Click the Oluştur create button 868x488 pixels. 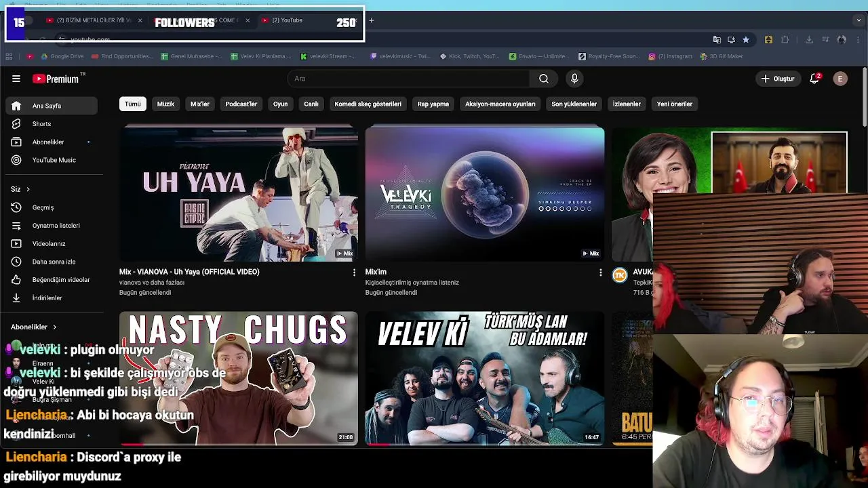click(777, 79)
